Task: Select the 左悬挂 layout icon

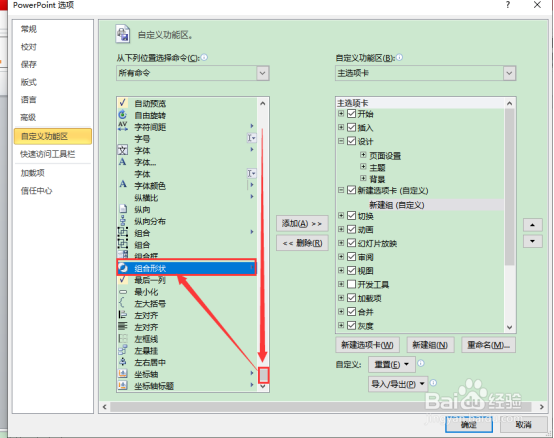Action: click(x=123, y=350)
